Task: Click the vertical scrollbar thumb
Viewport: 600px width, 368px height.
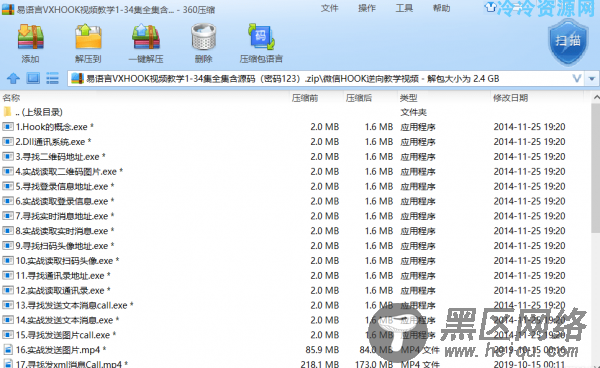Action: [595, 168]
